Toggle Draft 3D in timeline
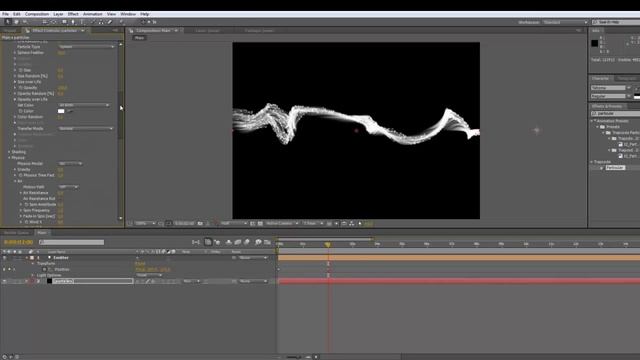The height and width of the screenshot is (360, 640). click(217, 242)
